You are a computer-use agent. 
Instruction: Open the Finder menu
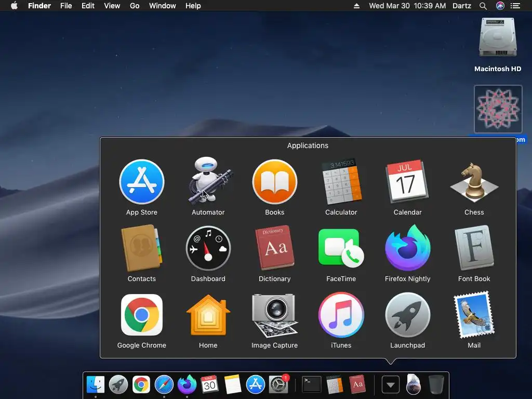[x=39, y=6]
